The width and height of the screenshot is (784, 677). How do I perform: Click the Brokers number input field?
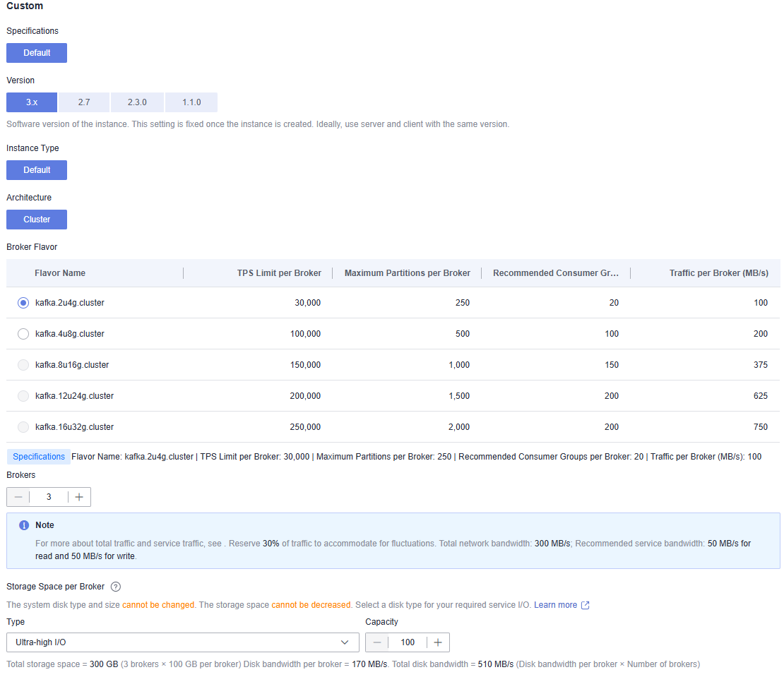[49, 497]
